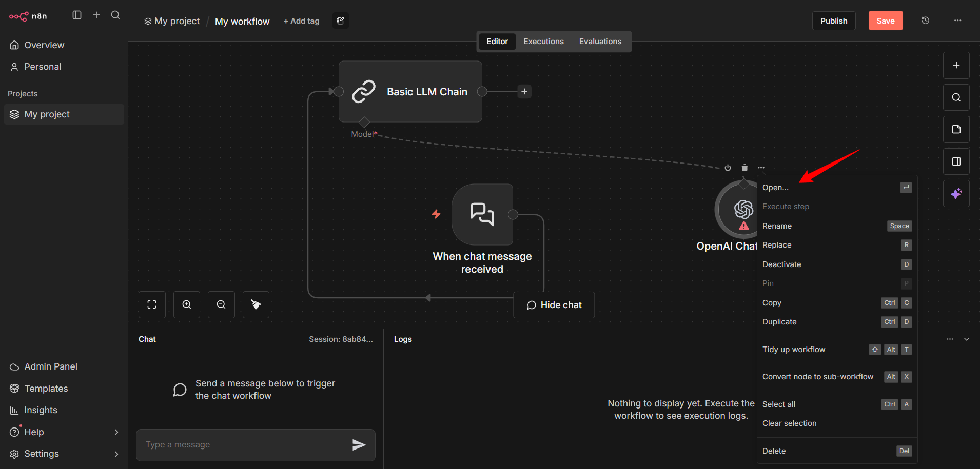Viewport: 980px width, 469px height.
Task: Delete the OpenAI node using the trash icon
Action: click(744, 168)
